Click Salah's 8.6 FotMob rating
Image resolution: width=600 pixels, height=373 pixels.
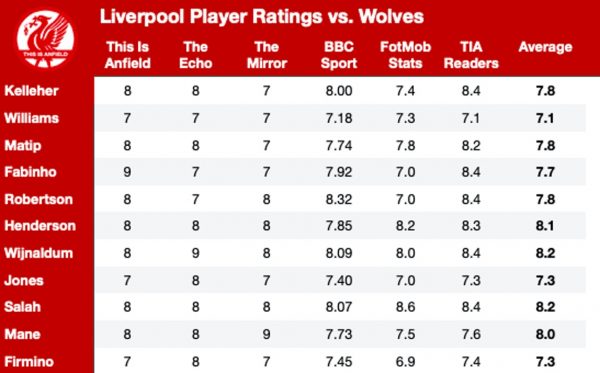[x=405, y=307]
